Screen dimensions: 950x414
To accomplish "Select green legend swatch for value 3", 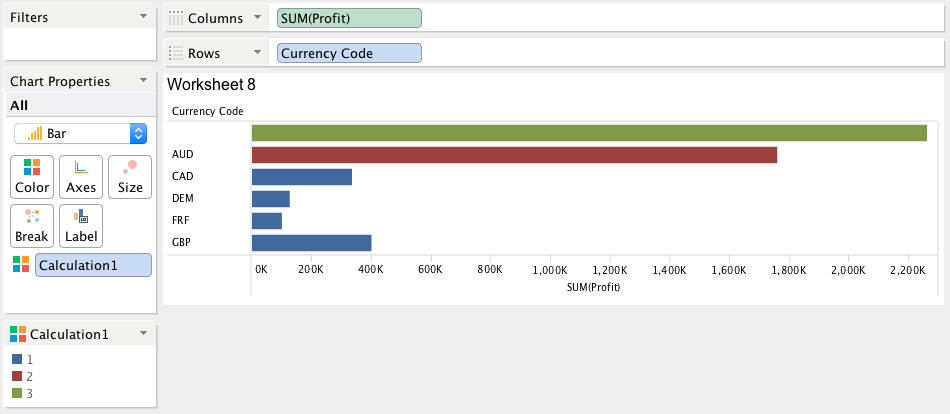I will [17, 393].
